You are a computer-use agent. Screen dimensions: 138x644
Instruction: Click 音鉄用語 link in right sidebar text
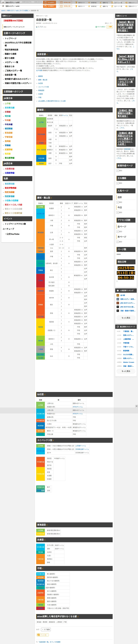127,149
